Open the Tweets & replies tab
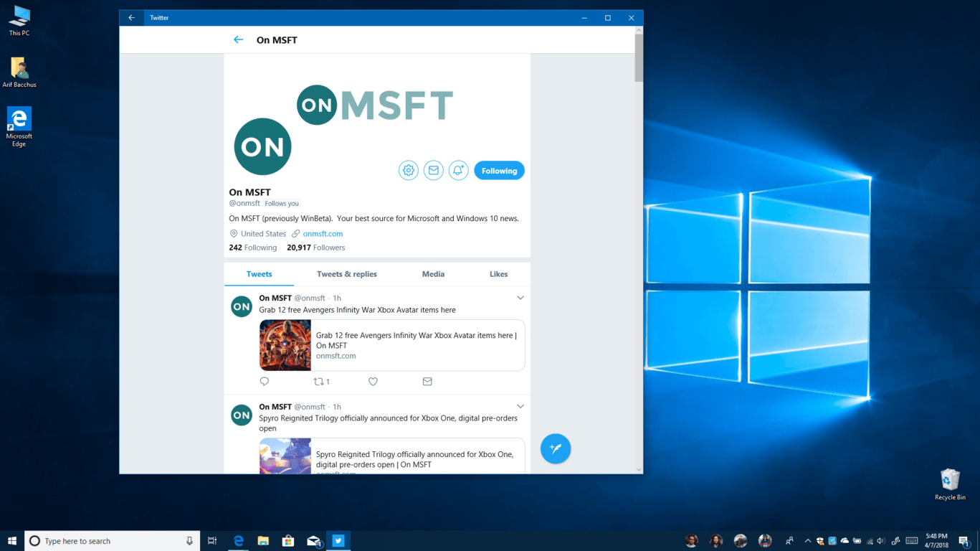980x551 pixels. coord(347,274)
